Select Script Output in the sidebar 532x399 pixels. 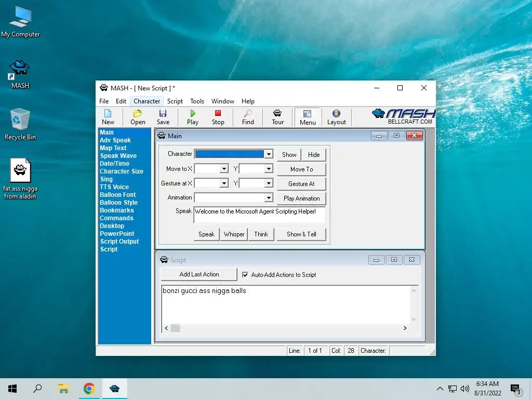(x=119, y=242)
